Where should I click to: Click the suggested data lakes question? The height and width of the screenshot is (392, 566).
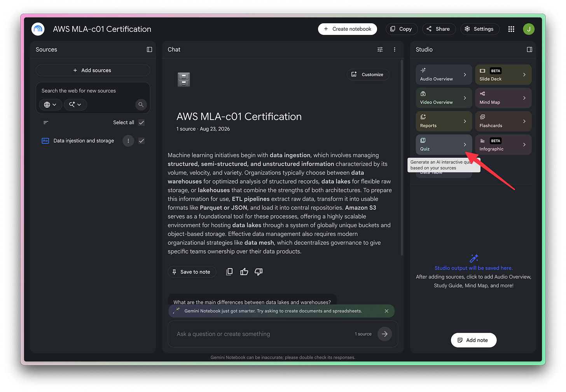tap(252, 302)
